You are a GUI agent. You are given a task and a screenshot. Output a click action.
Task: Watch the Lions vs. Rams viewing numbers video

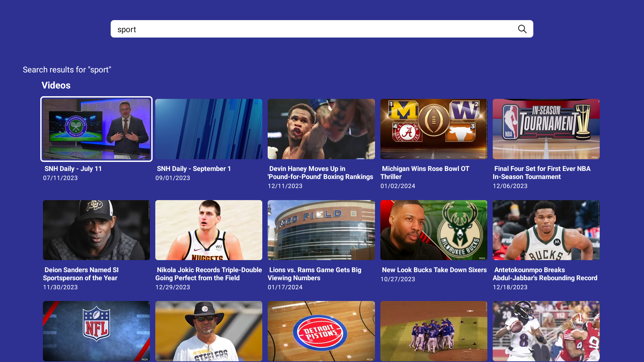point(321,230)
